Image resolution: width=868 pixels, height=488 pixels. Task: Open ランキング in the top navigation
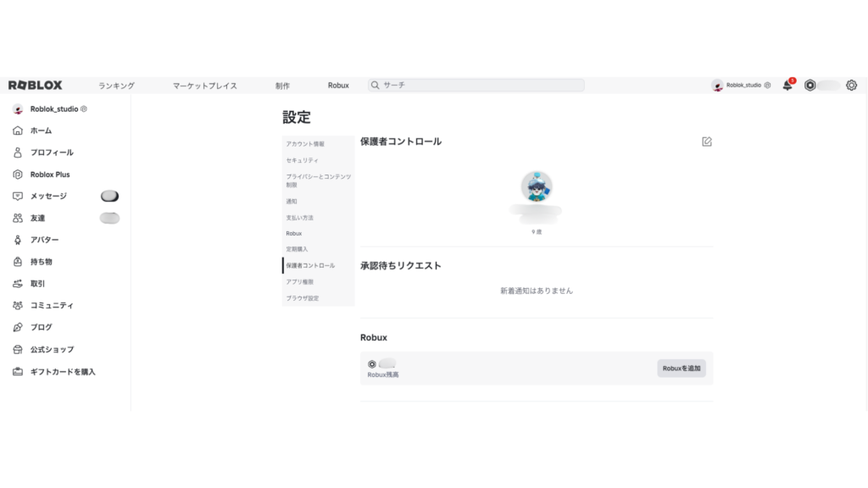click(x=116, y=86)
